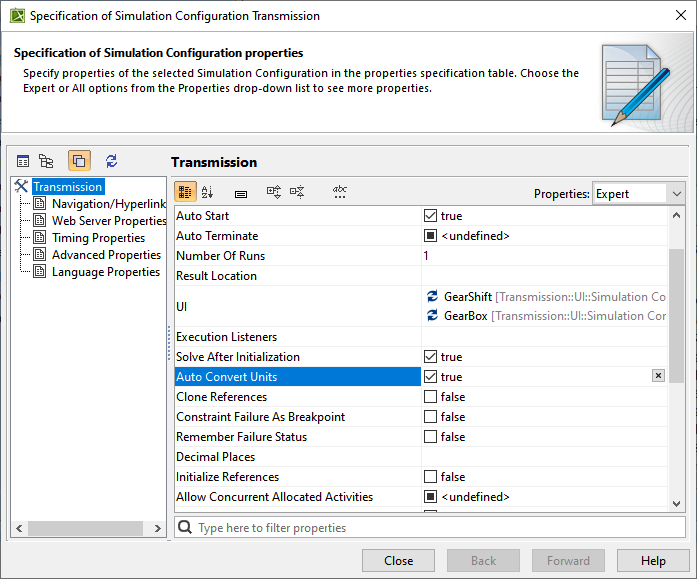Open Web Server Properties in the tree

pos(109,221)
